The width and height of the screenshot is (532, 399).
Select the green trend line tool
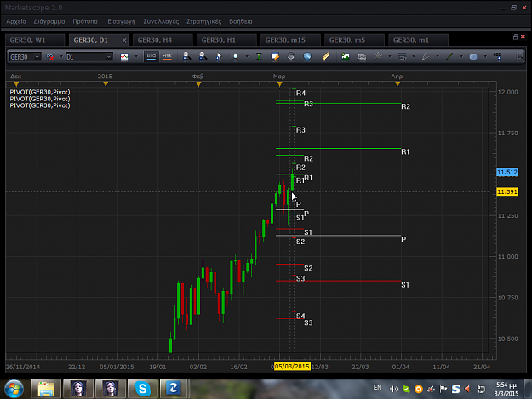coord(449,56)
